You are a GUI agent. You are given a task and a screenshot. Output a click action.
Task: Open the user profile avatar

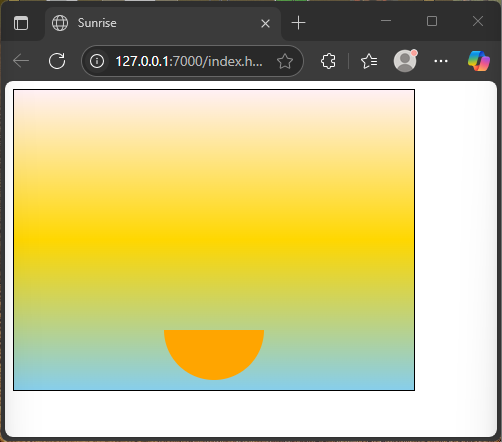tap(405, 61)
